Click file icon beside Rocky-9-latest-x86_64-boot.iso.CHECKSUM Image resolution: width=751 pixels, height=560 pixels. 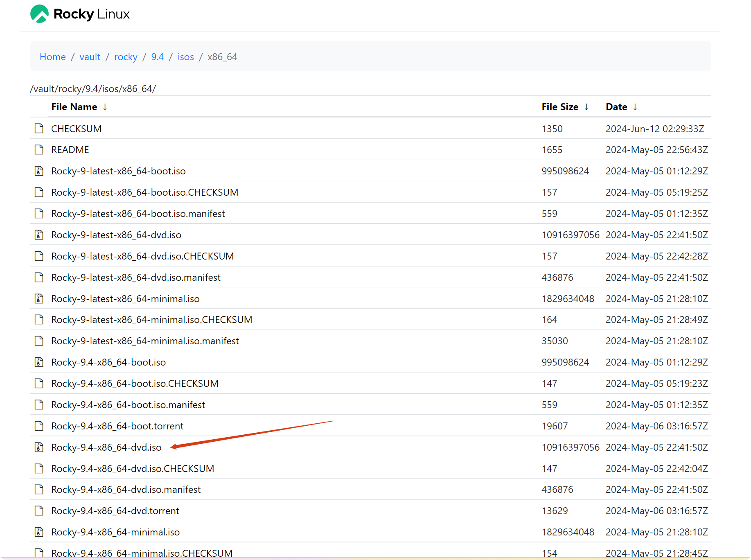[x=39, y=192]
